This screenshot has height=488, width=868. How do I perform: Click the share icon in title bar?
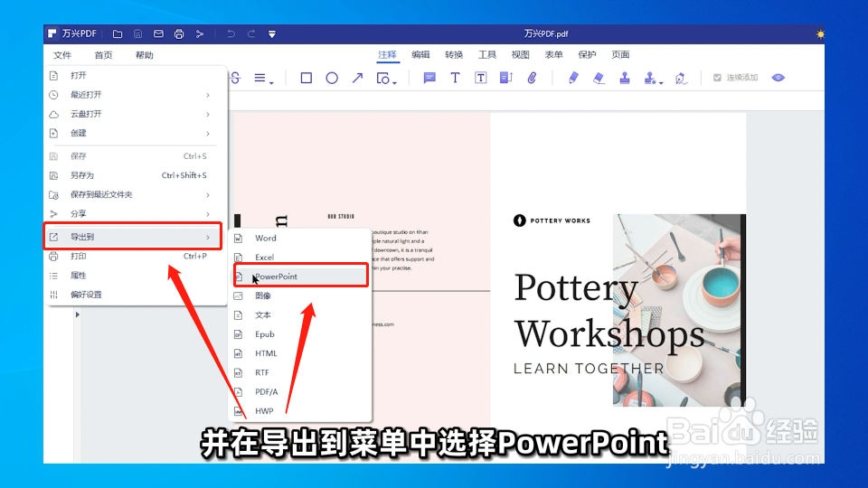(x=200, y=33)
